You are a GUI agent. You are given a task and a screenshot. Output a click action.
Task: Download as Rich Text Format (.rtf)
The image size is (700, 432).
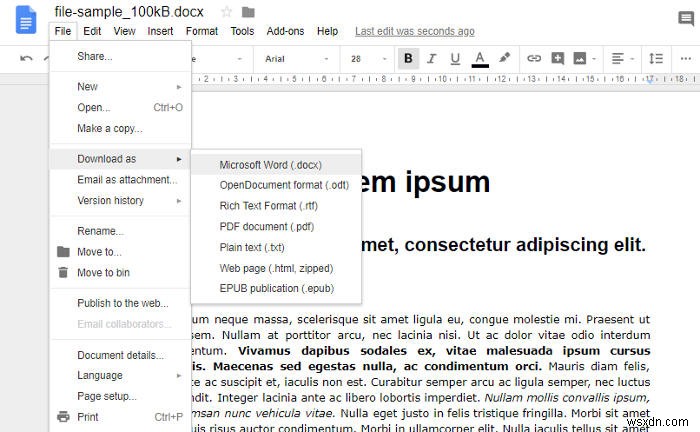coord(276,206)
